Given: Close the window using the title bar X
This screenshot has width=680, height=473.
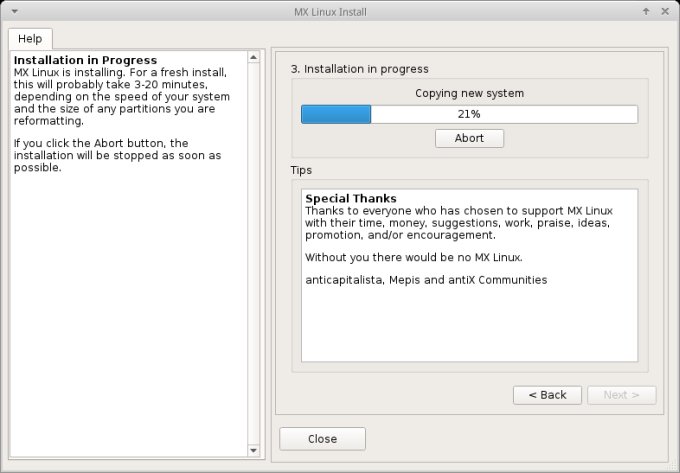Looking at the screenshot, I should [x=667, y=10].
